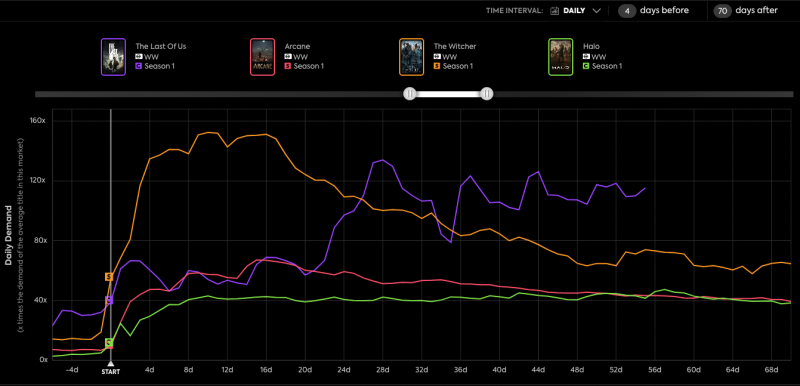Click the dropdown chevron next to DAILY

(596, 11)
